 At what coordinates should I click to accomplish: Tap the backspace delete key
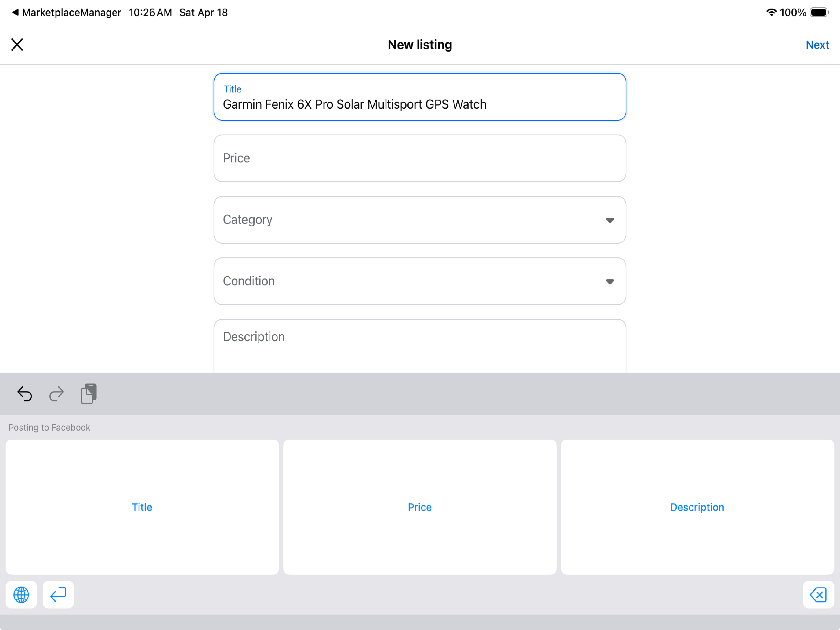pos(818,595)
